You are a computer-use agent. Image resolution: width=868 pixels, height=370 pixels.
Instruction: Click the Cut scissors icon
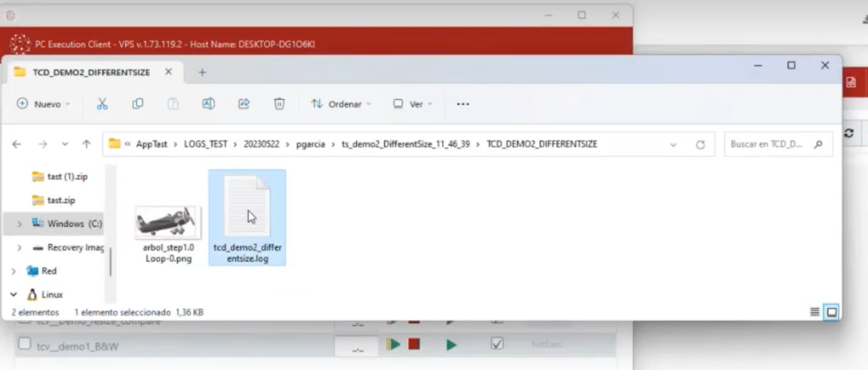(102, 104)
